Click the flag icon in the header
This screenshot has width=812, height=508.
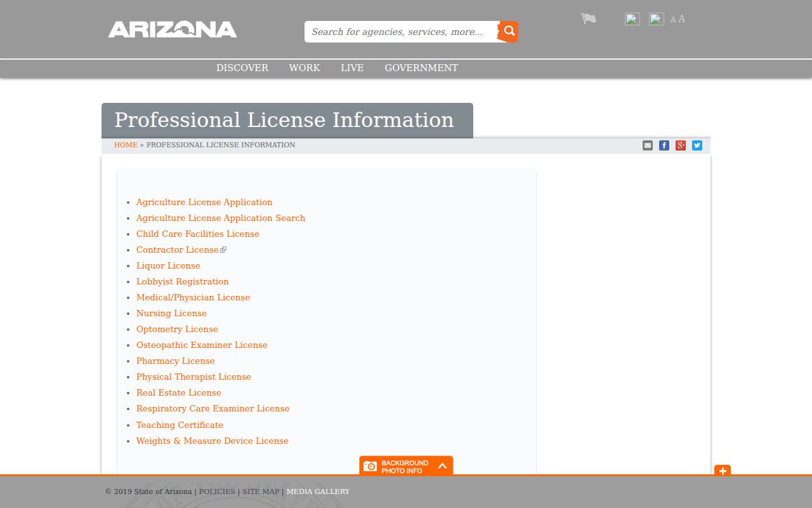tap(589, 18)
